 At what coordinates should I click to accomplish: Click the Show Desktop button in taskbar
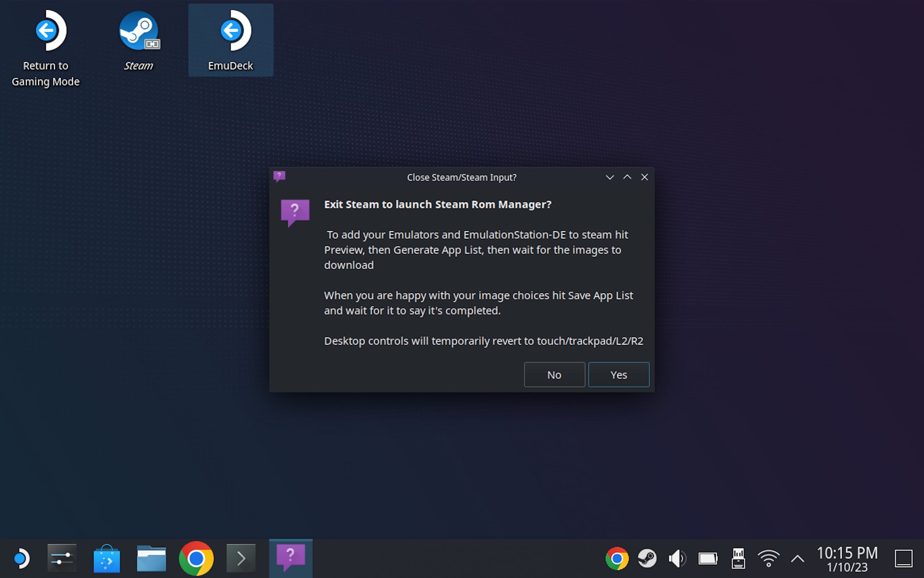[904, 559]
